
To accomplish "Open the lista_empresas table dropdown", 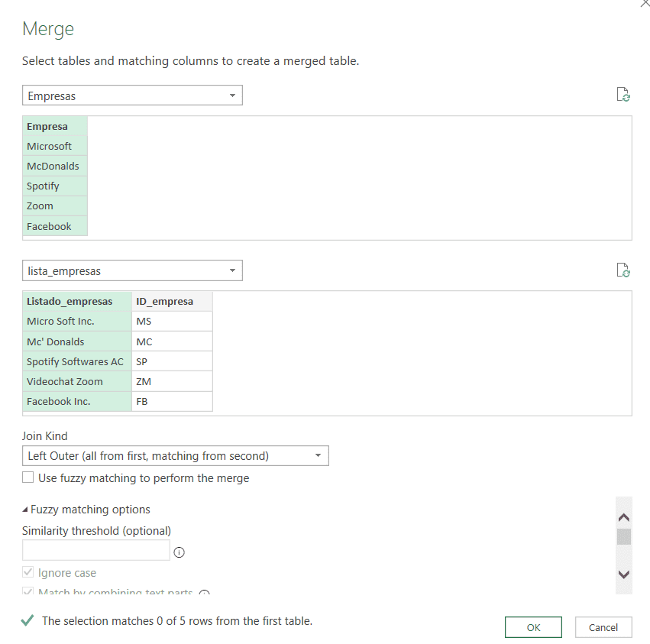I will click(x=132, y=270).
